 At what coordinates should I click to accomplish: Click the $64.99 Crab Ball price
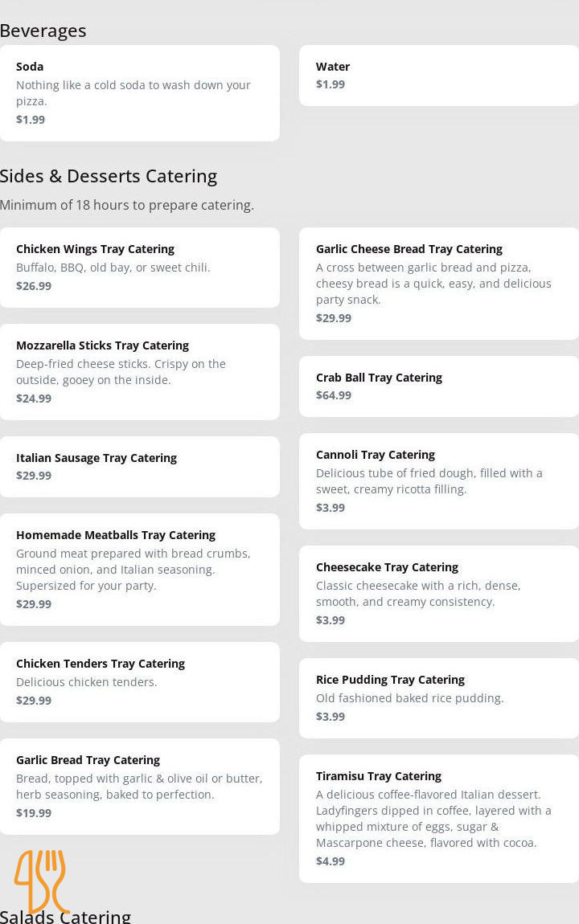pyautogui.click(x=334, y=395)
